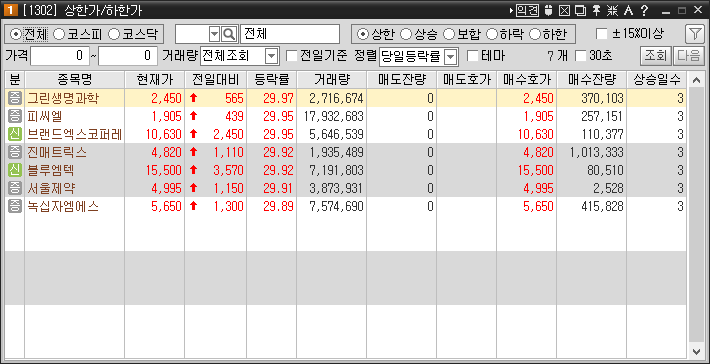Open help with the question mark icon
This screenshot has width=710, height=364.
pyautogui.click(x=644, y=10)
